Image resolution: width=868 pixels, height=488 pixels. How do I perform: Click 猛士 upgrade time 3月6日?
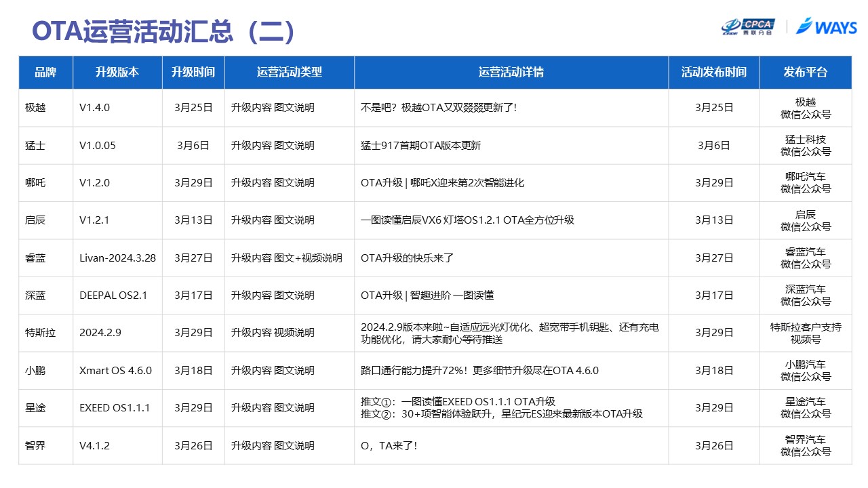[193, 145]
